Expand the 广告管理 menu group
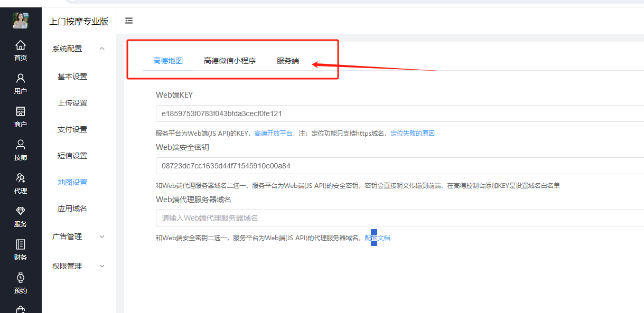The image size is (644, 313). coord(79,236)
